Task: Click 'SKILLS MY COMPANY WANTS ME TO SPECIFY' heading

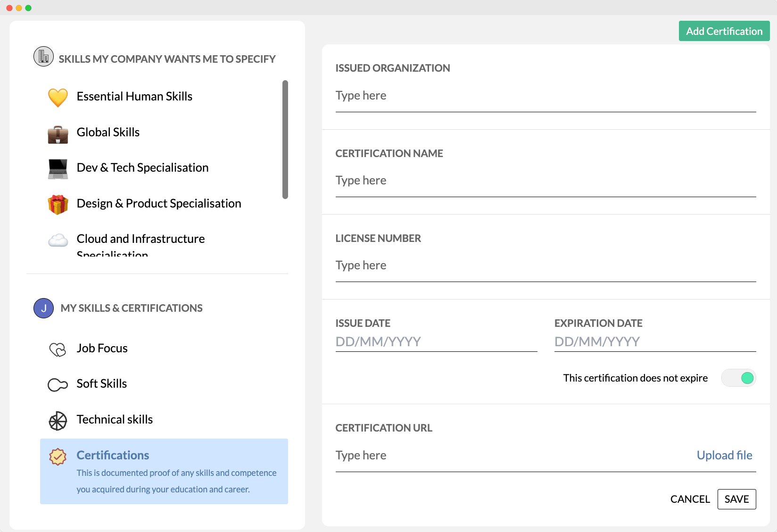Action: 167,59
